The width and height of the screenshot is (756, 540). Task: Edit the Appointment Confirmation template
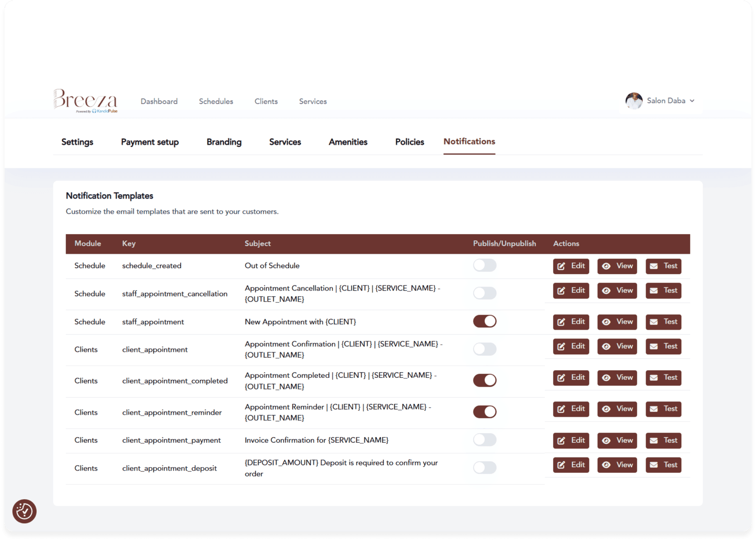coord(571,346)
